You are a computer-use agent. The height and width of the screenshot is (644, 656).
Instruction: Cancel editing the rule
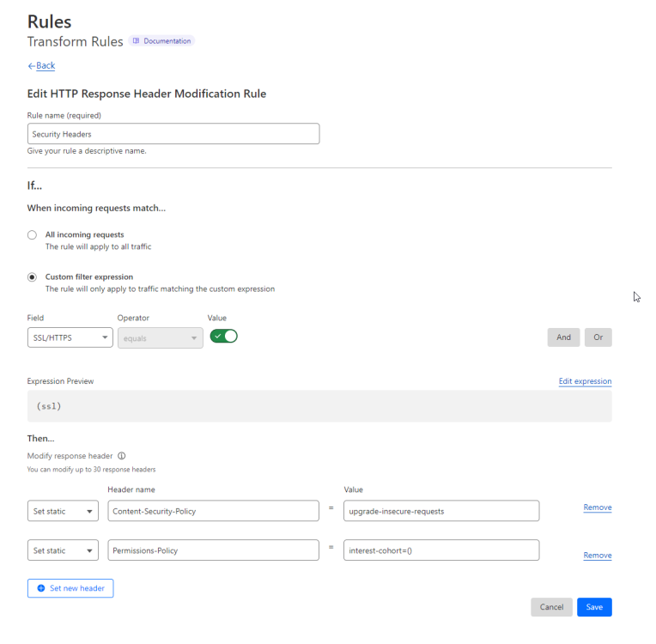[x=551, y=607]
